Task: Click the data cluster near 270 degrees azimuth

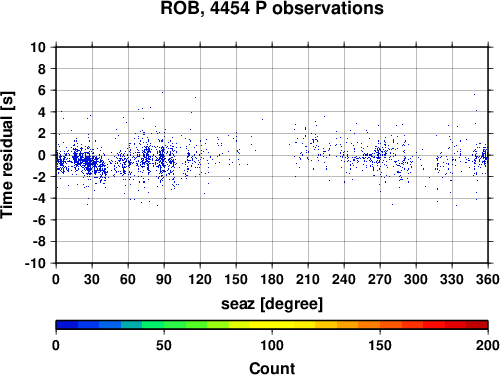Action: coord(378,155)
